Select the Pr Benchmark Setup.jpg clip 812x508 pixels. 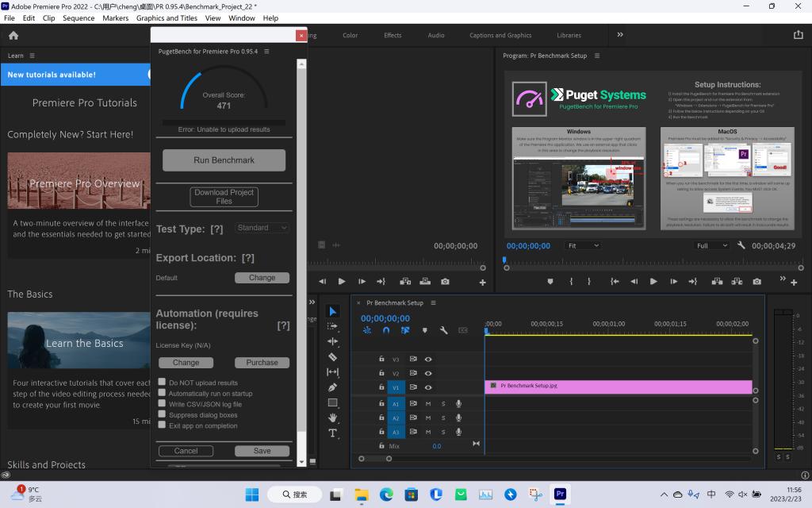617,387
